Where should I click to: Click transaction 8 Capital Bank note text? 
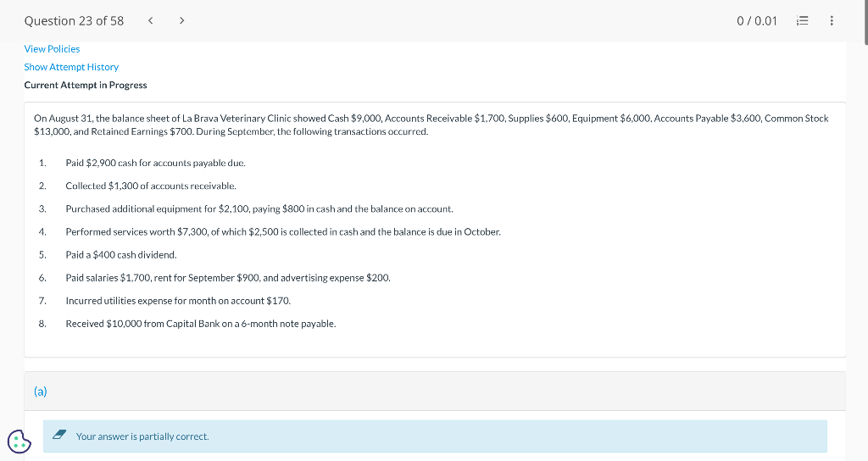[x=200, y=324]
